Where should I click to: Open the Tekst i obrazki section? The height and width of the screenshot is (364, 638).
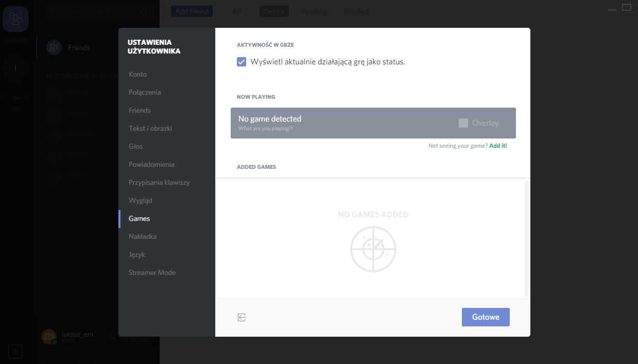tap(167, 128)
